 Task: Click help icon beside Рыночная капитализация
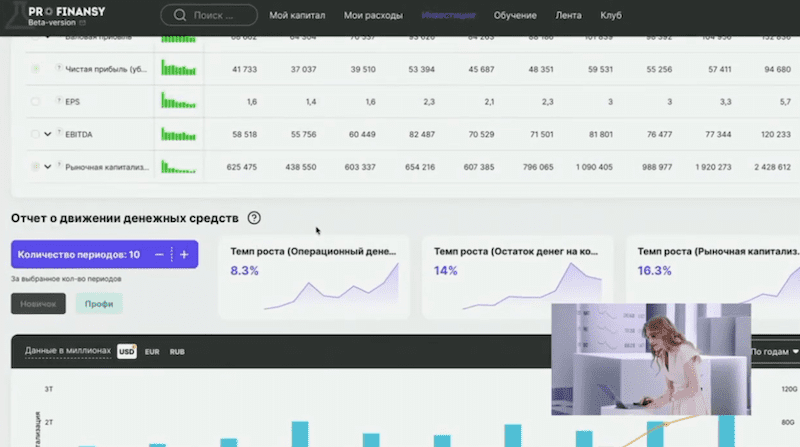click(59, 165)
